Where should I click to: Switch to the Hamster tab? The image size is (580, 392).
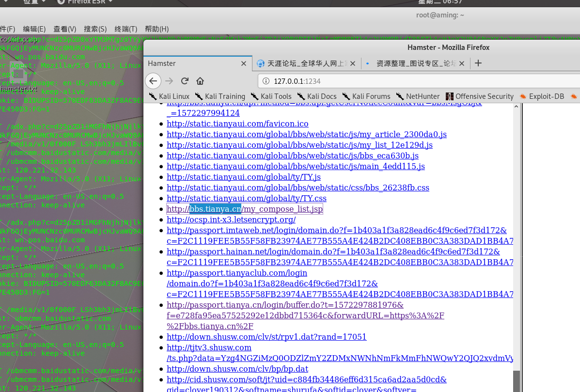pyautogui.click(x=198, y=63)
